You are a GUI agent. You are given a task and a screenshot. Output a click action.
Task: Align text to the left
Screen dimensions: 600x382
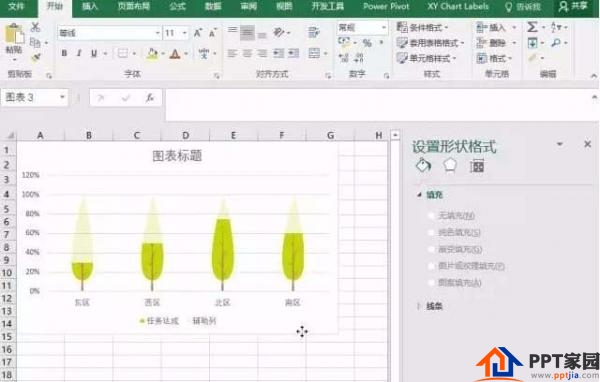(x=232, y=53)
